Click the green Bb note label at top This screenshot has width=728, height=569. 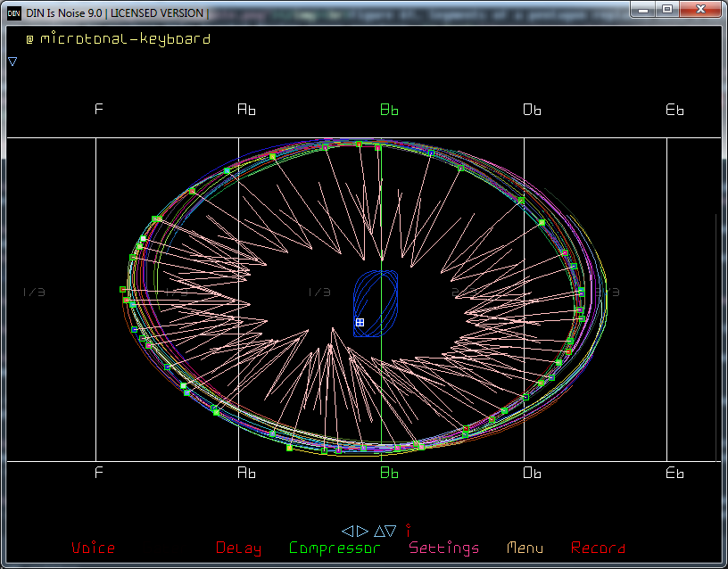tap(389, 110)
